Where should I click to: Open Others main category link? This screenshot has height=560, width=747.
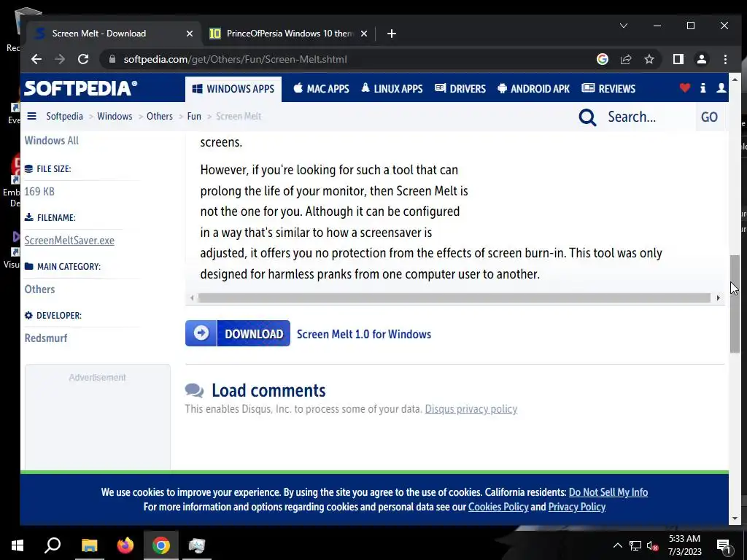(x=39, y=289)
